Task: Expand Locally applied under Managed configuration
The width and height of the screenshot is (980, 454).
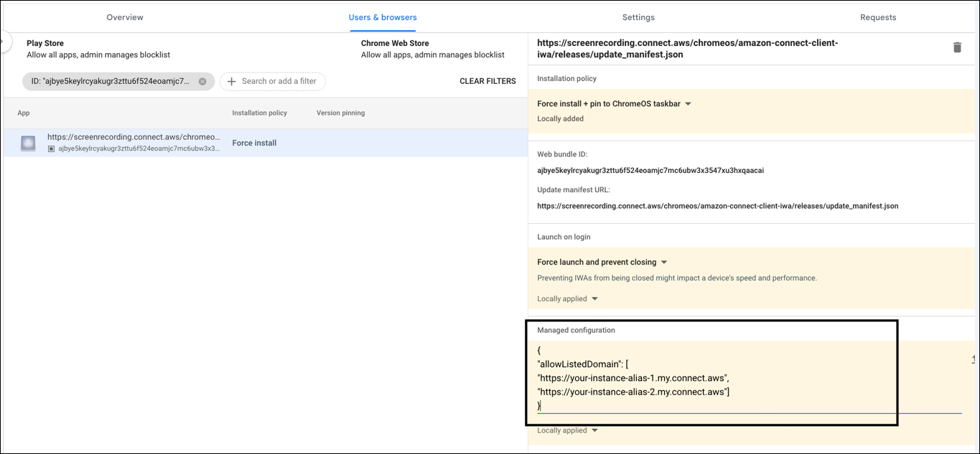Action: point(567,431)
